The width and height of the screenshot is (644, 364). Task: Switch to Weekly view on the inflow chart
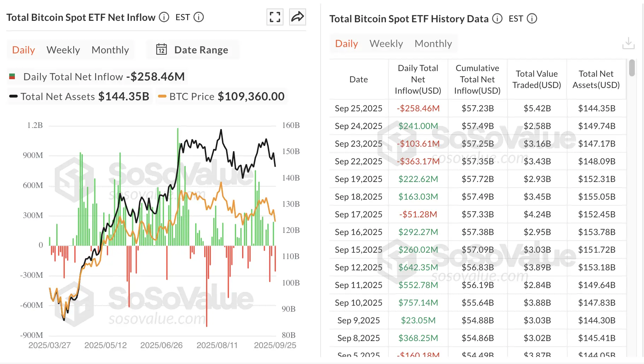point(63,50)
